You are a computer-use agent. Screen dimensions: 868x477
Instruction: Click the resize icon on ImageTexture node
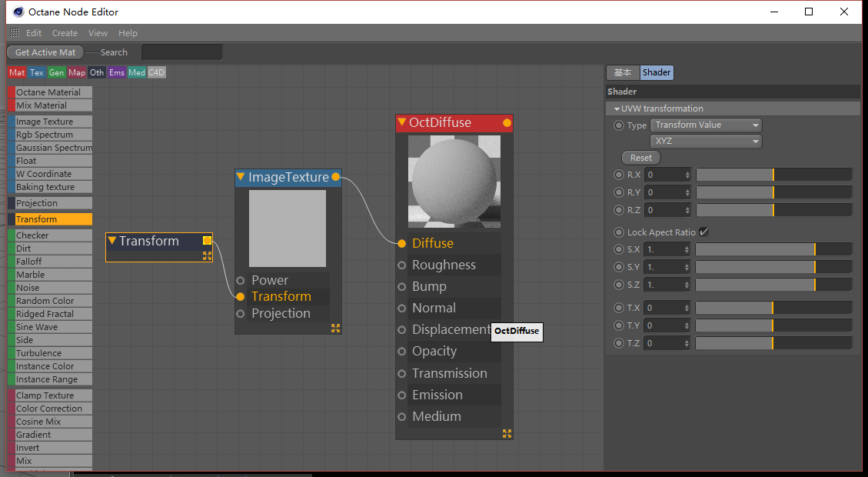point(335,329)
